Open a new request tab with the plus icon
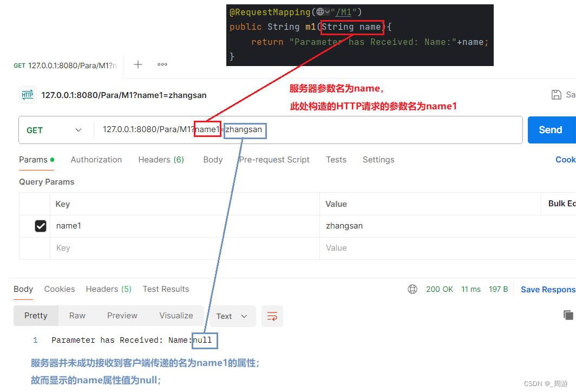This screenshot has height=392, width=576. point(138,64)
